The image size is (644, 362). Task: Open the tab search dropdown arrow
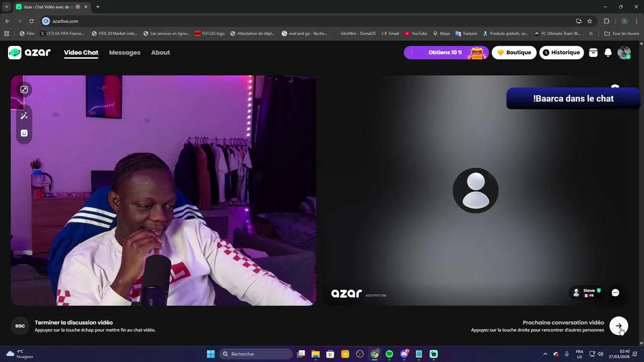[6, 7]
